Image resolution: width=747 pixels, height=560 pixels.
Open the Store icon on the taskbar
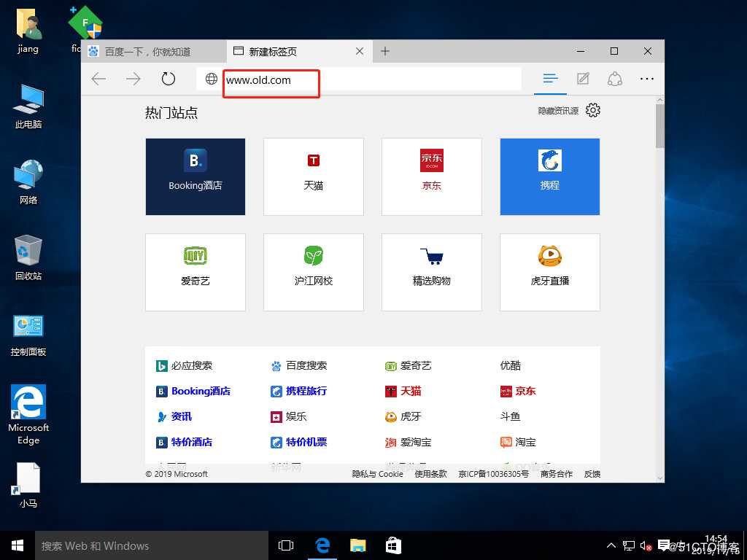[x=393, y=545]
